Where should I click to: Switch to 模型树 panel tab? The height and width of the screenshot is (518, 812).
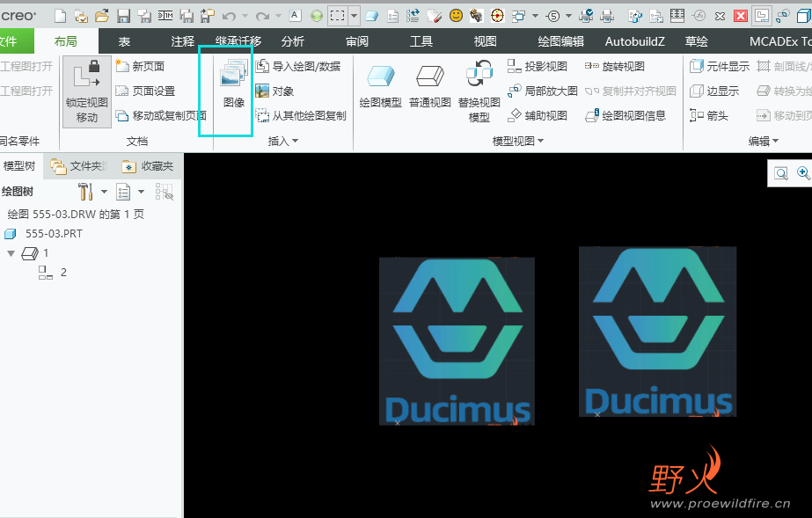pyautogui.click(x=19, y=166)
